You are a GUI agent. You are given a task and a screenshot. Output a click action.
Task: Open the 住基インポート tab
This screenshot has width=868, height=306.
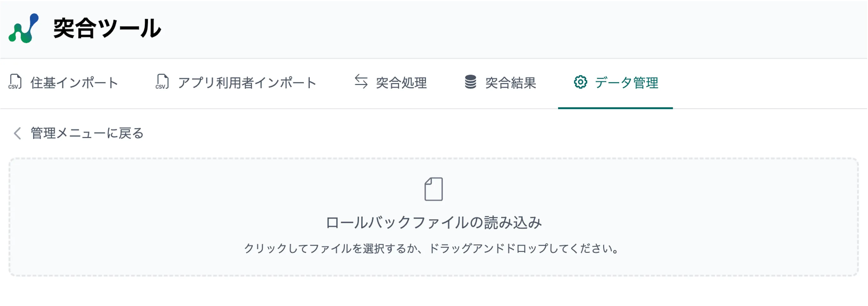pos(74,83)
